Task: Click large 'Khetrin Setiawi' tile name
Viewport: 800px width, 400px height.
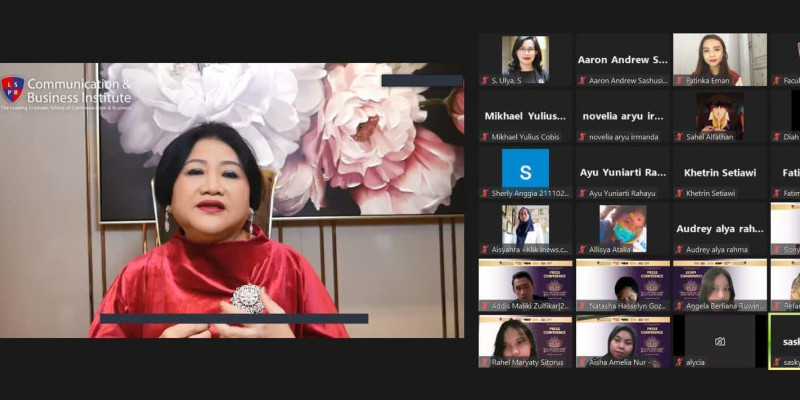Action: tap(720, 172)
